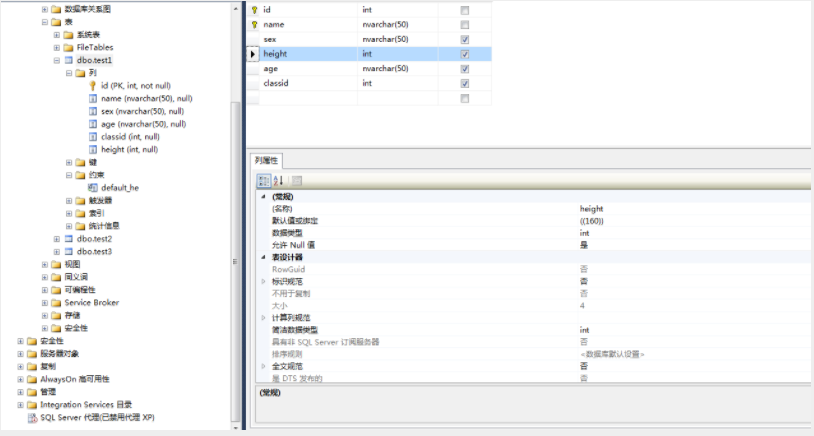
Task: Select the 可编程性 tree node
Action: [80, 290]
